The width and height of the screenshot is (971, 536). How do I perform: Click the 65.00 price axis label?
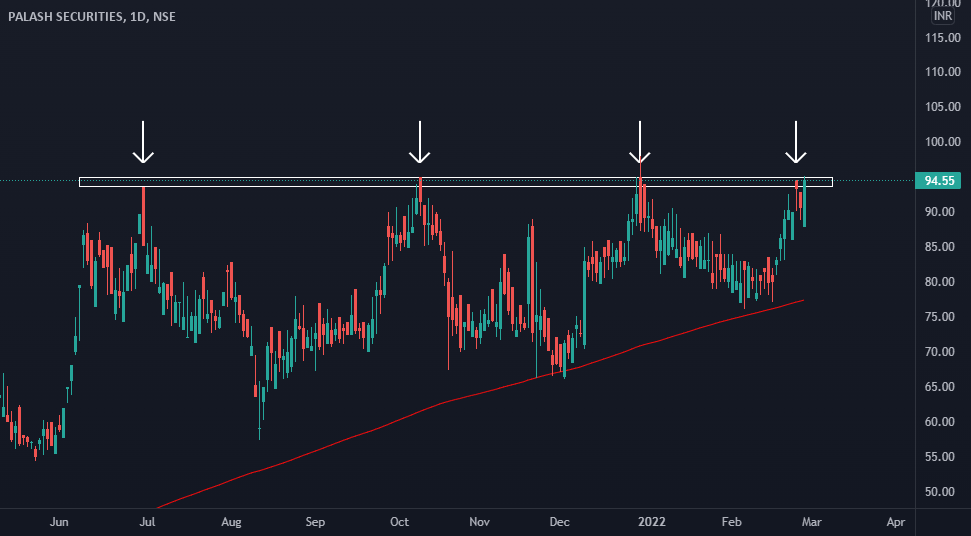coord(940,387)
